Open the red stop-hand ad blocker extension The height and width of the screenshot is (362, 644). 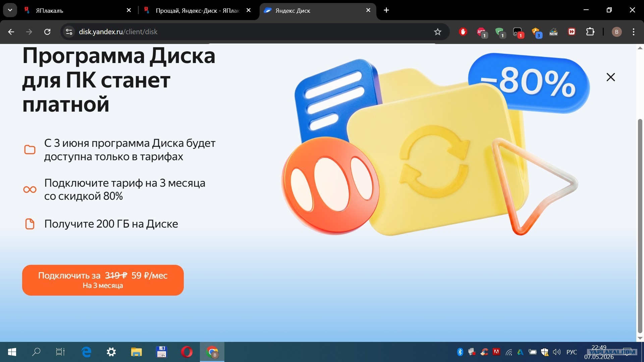click(463, 32)
